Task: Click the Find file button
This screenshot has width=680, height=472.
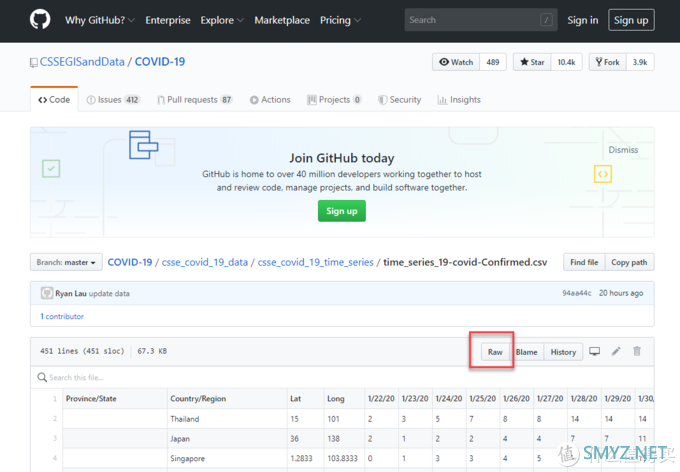Action: pyautogui.click(x=584, y=262)
